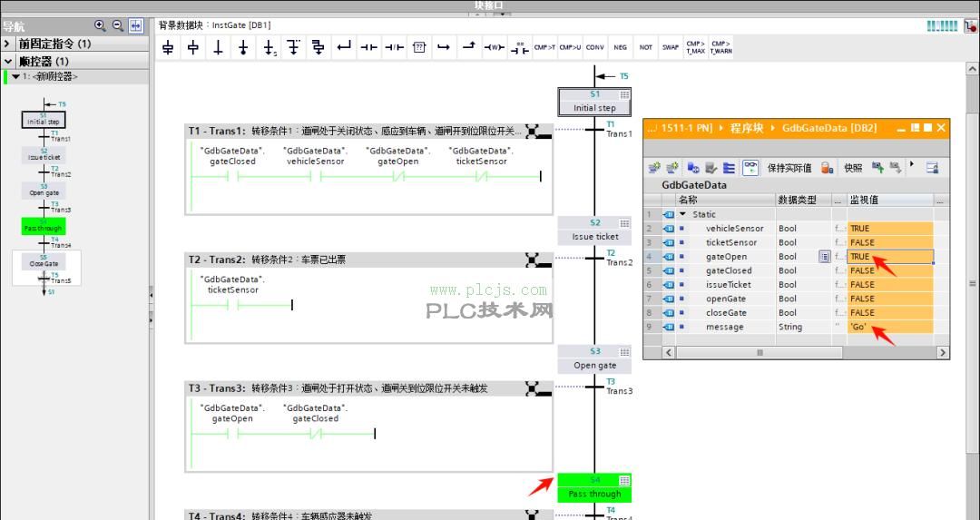Image resolution: width=980 pixels, height=520 pixels.
Task: Open S2 Issue ticket actions grid icon
Action: pyautogui.click(x=624, y=224)
